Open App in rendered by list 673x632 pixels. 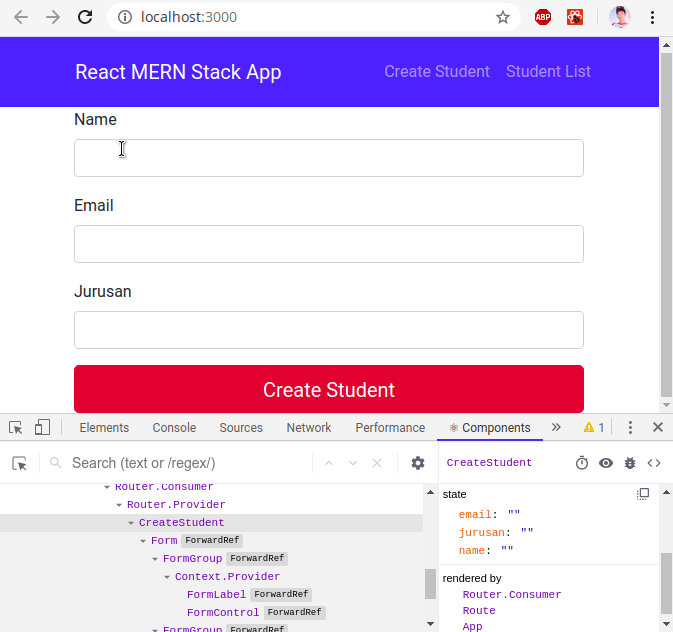click(473, 626)
